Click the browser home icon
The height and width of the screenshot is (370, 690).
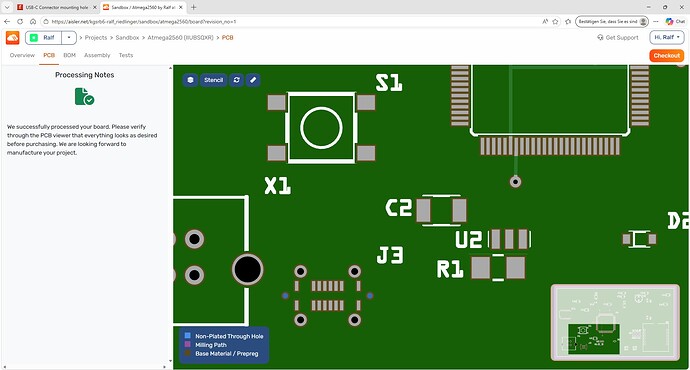tap(33, 21)
